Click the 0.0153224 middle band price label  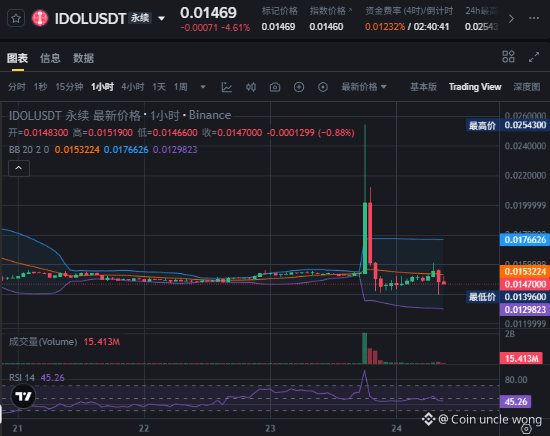pos(525,271)
